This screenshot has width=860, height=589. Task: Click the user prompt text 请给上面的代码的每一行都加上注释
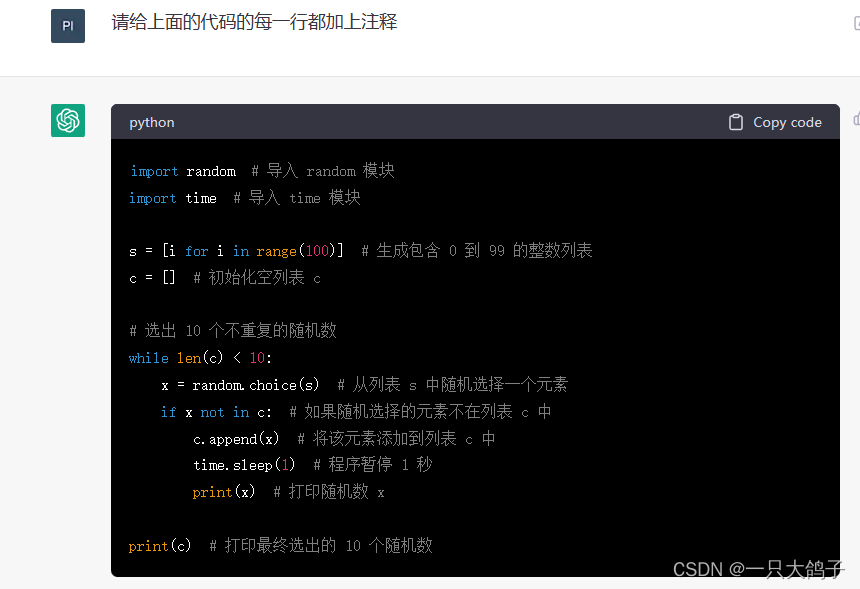(254, 22)
